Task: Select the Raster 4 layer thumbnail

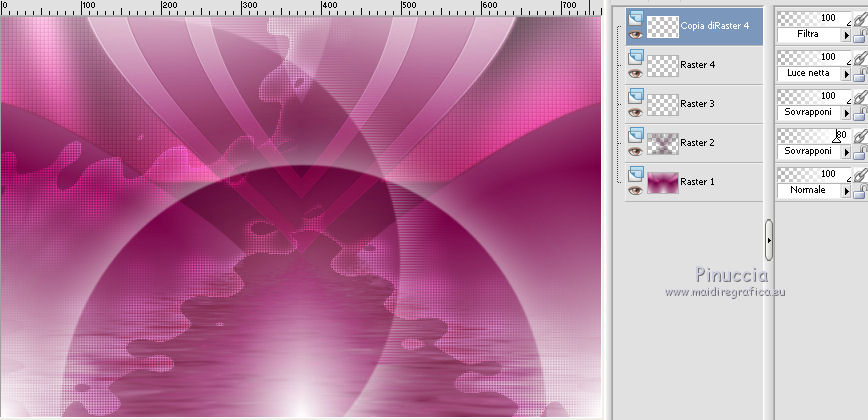Action: coord(663,65)
